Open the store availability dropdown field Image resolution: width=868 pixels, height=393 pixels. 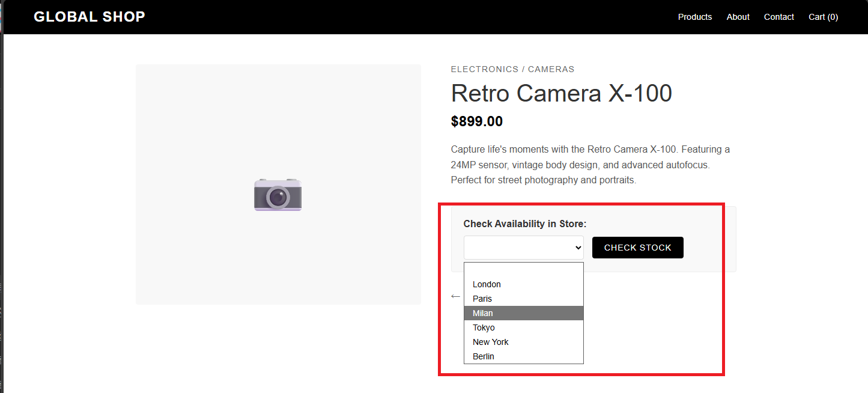tap(523, 248)
